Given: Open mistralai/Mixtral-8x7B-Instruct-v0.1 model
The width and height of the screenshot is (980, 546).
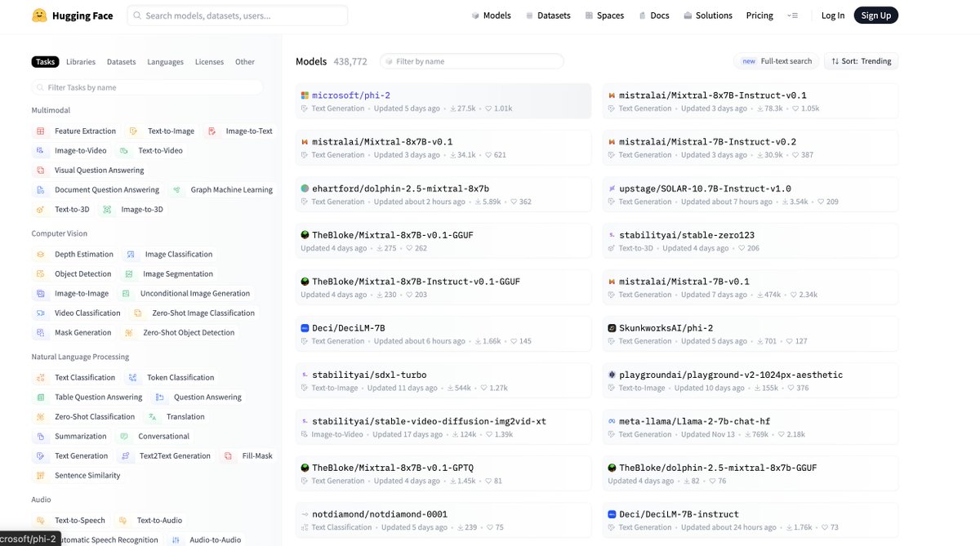Looking at the screenshot, I should [751, 101].
